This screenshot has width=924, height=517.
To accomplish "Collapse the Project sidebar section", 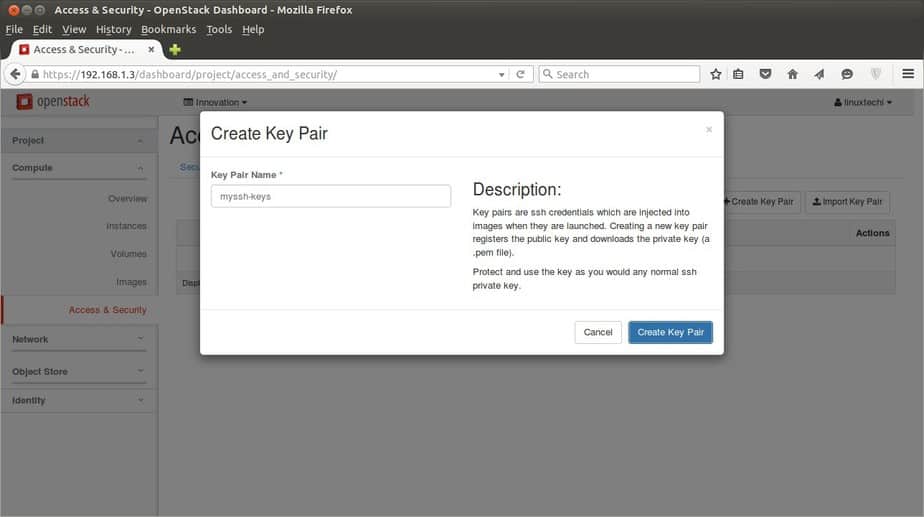I will tap(78, 140).
